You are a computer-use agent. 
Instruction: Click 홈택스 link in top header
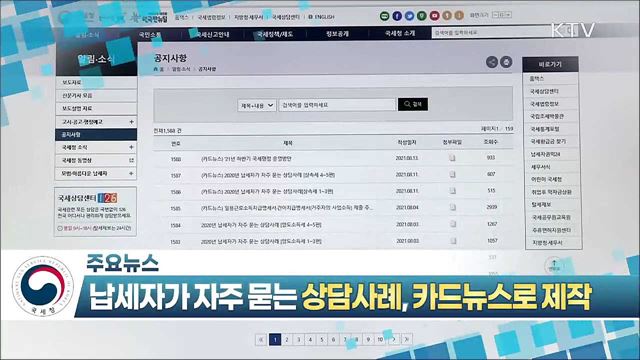pos(182,17)
